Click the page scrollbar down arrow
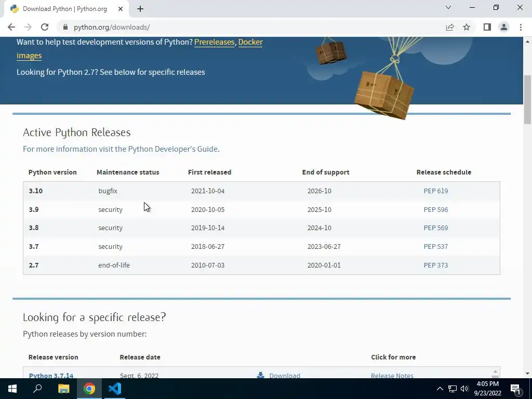Image resolution: width=532 pixels, height=399 pixels. (527, 374)
